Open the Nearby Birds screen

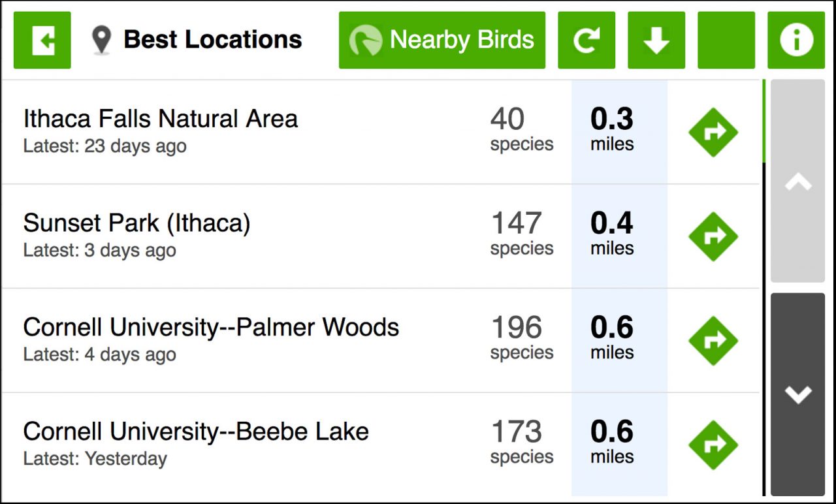point(442,39)
